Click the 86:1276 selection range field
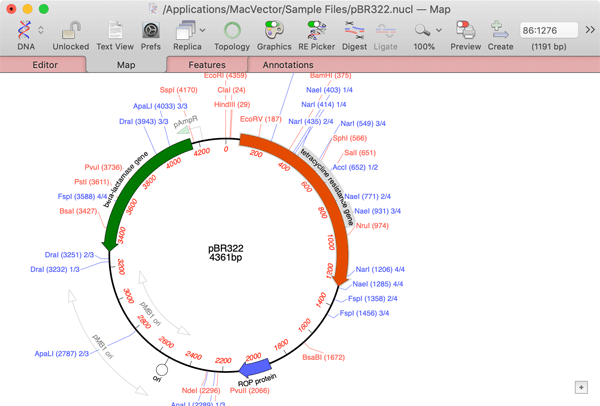Screen dimensions: 600x406 [548, 30]
